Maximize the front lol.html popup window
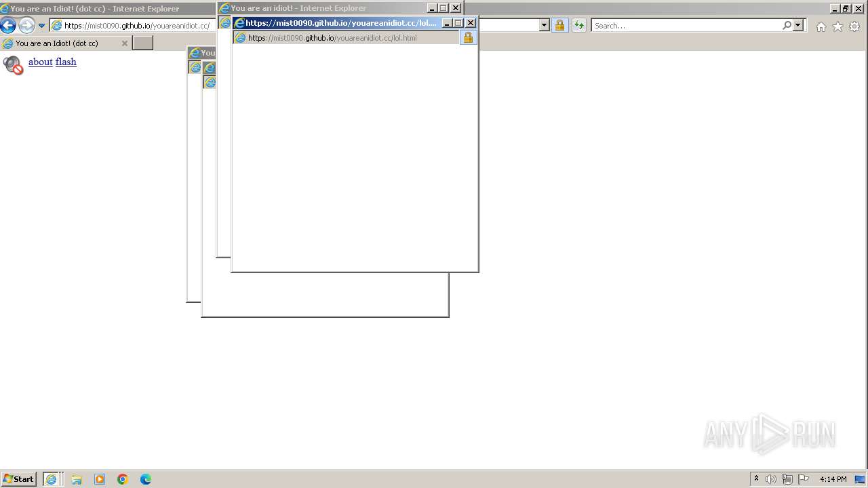Screen dimensions: 868x488 [458, 23]
